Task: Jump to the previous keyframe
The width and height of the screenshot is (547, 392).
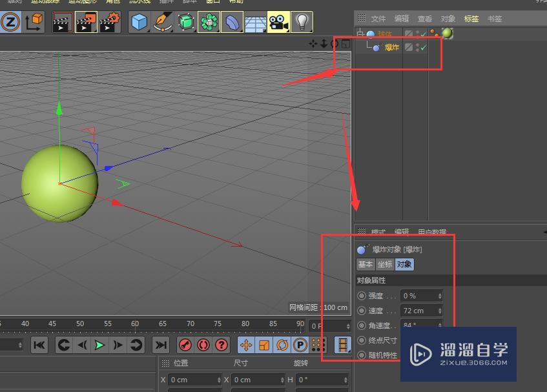Action: [64, 346]
